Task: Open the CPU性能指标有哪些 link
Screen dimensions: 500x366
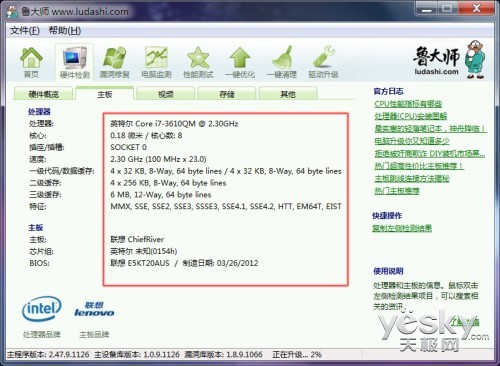Action: [408, 104]
